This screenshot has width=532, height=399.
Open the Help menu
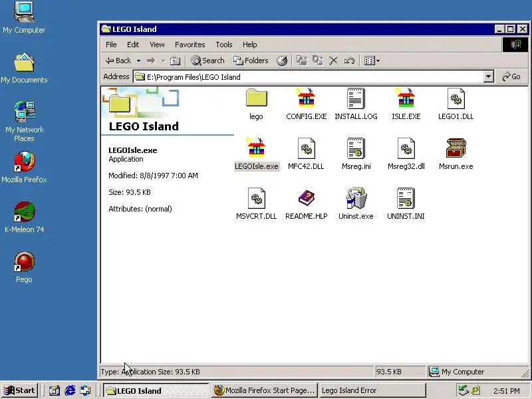(250, 45)
